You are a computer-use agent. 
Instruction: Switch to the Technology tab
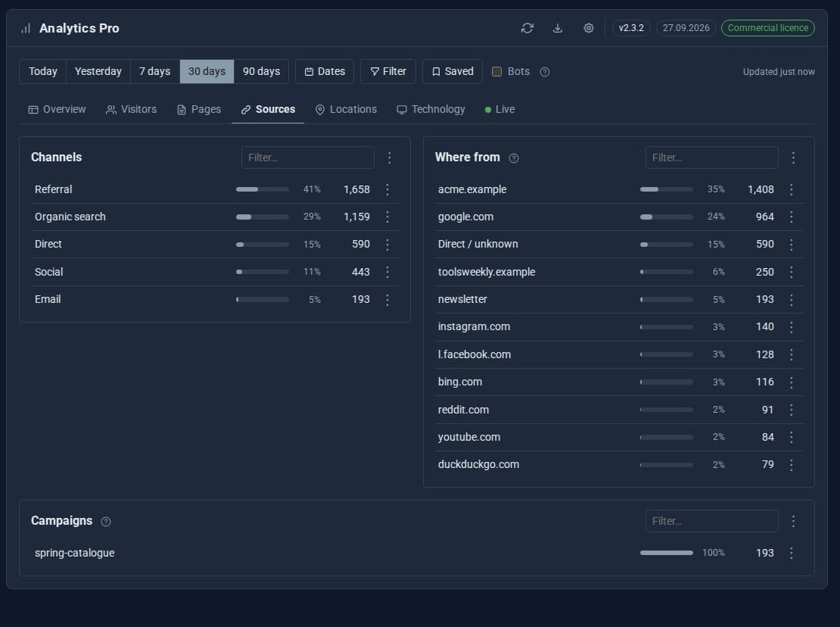tap(431, 109)
